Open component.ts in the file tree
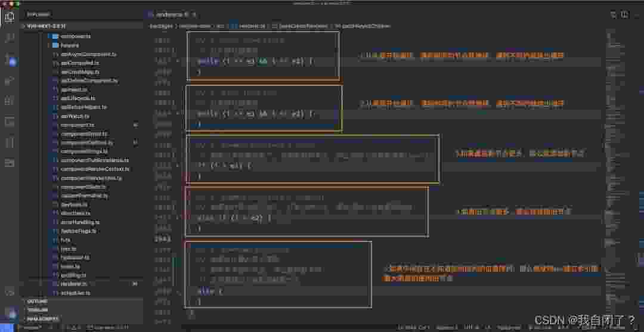The image size is (644, 332). click(77, 125)
